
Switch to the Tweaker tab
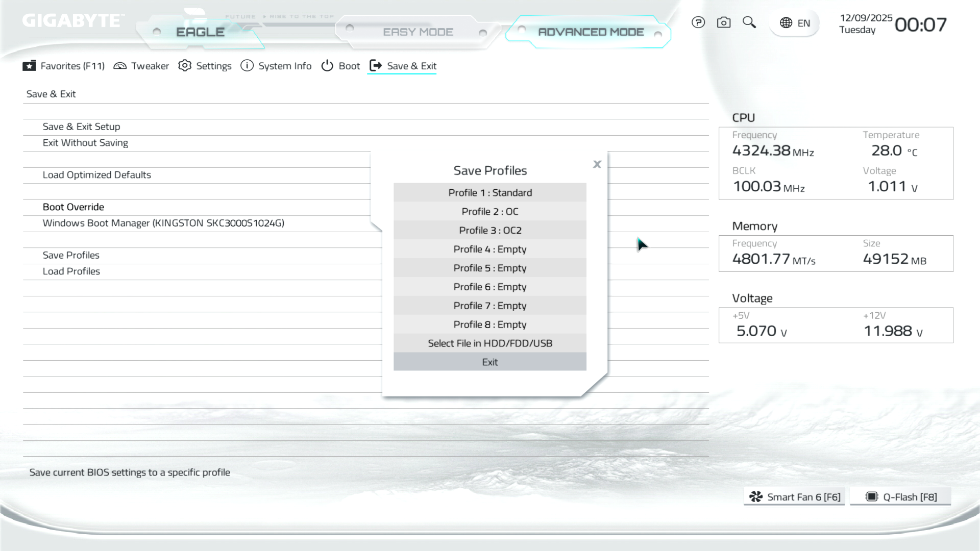[141, 66]
